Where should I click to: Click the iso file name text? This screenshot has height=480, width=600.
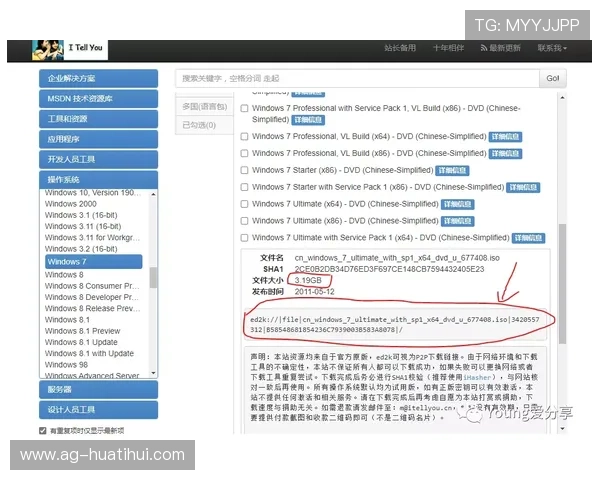(397, 258)
